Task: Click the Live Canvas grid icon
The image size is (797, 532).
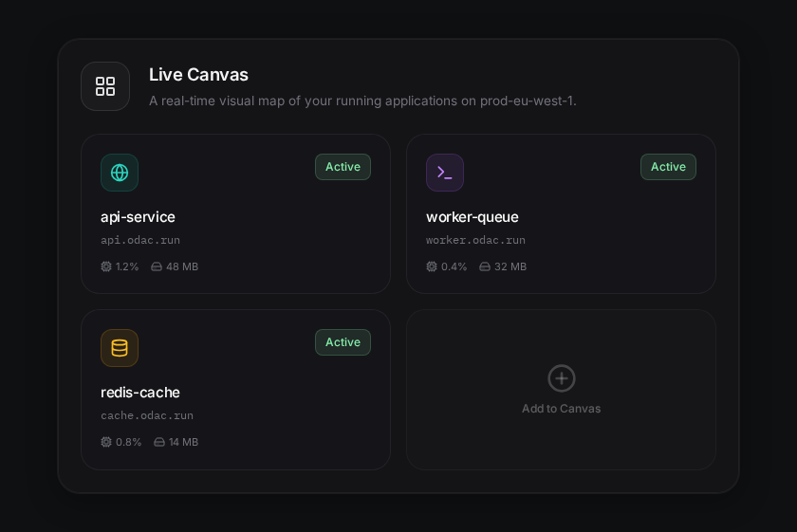Action: tap(105, 86)
